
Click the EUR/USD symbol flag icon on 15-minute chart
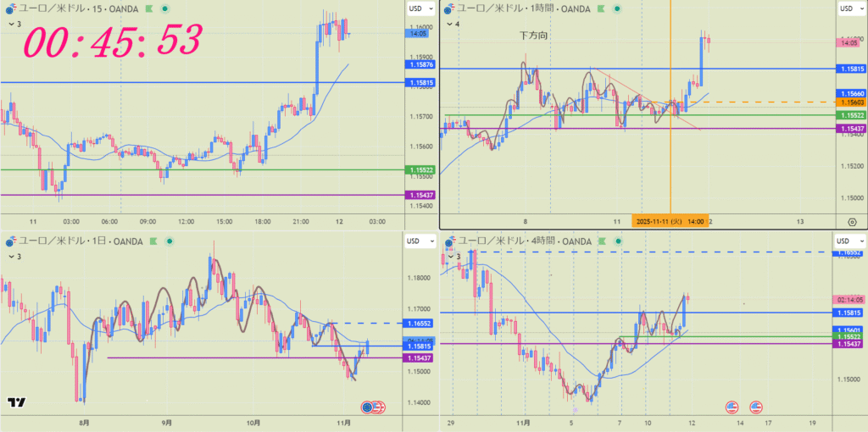coord(8,8)
